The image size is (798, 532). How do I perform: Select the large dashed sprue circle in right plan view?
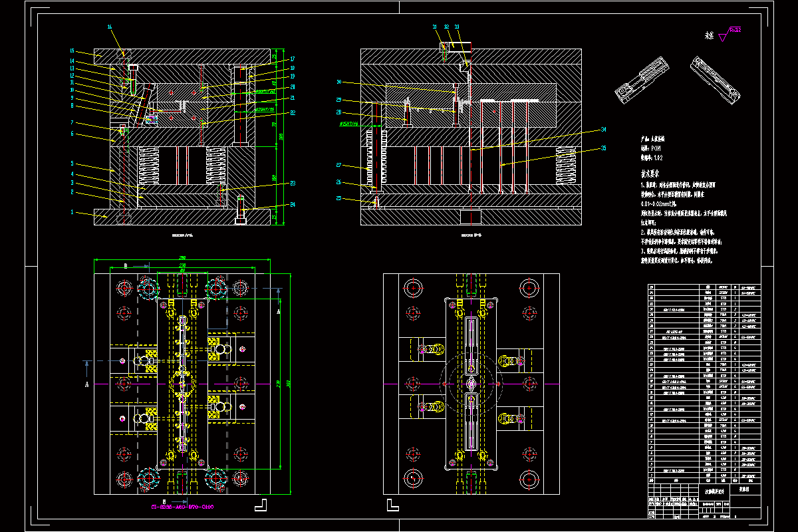(471, 383)
